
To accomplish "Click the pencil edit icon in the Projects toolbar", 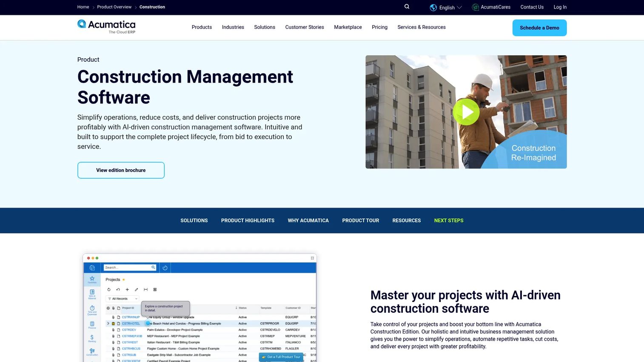I will [137, 289].
